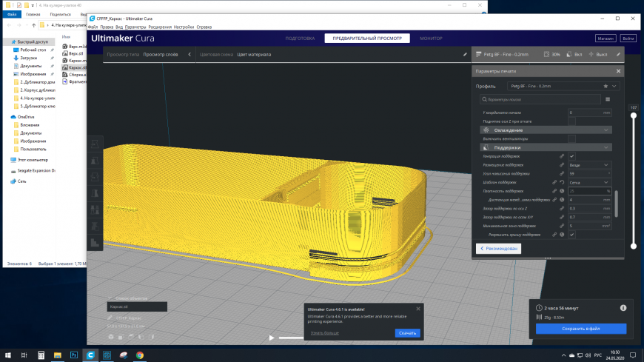The height and width of the screenshot is (362, 644).
Task: Click layer slider upper handle
Action: (634, 115)
